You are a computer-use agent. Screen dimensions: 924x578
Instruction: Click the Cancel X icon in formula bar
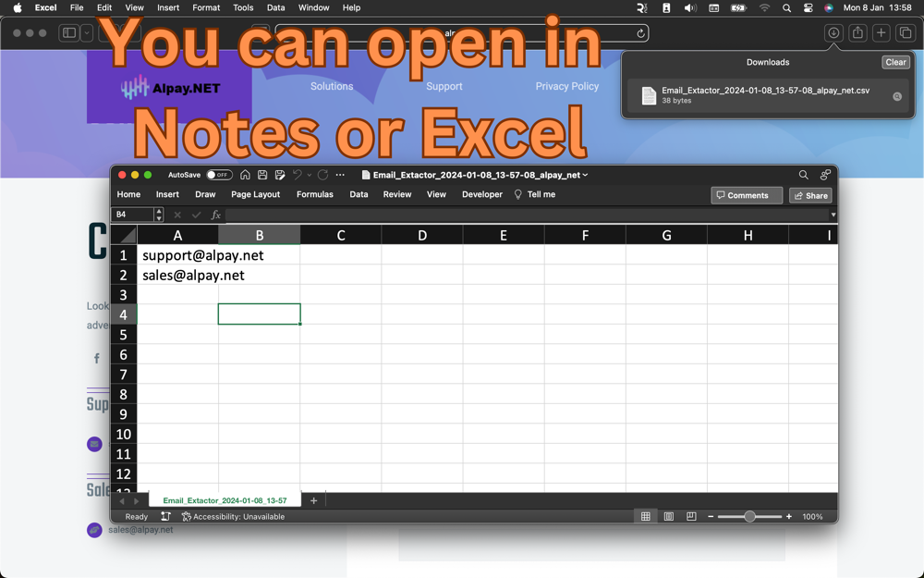(177, 215)
